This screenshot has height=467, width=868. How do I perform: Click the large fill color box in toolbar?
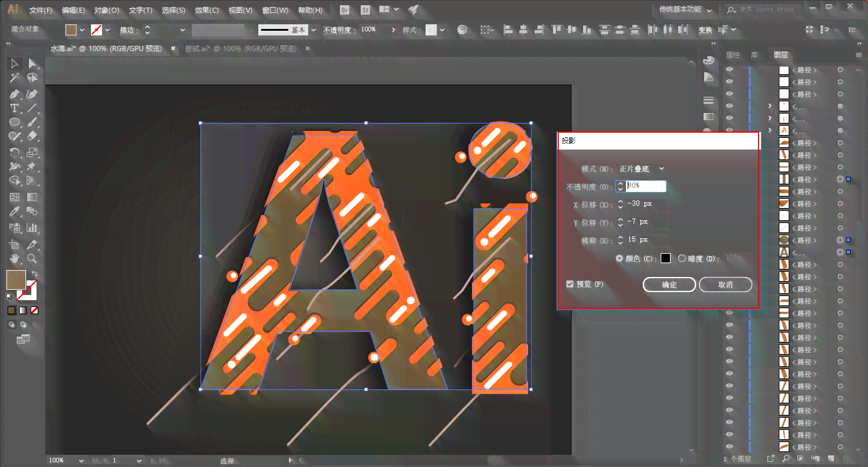[x=16, y=280]
